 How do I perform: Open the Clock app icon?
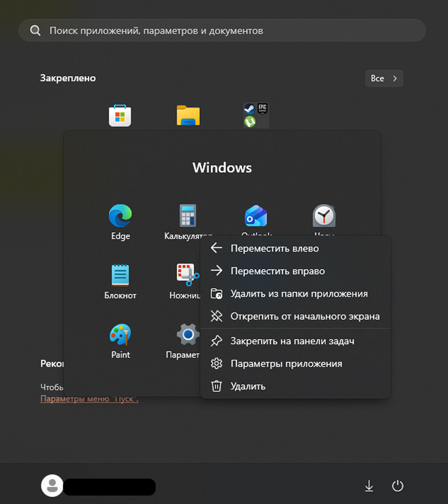[324, 216]
